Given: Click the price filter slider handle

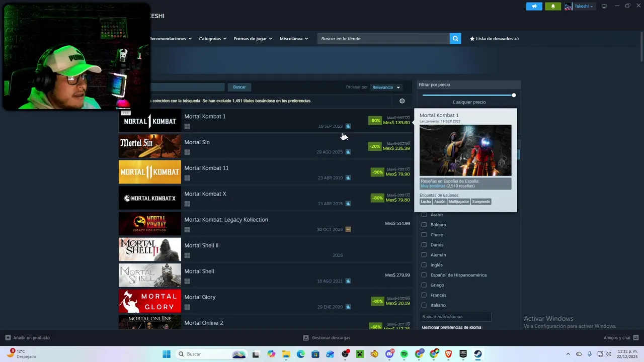Looking at the screenshot, I should [514, 95].
